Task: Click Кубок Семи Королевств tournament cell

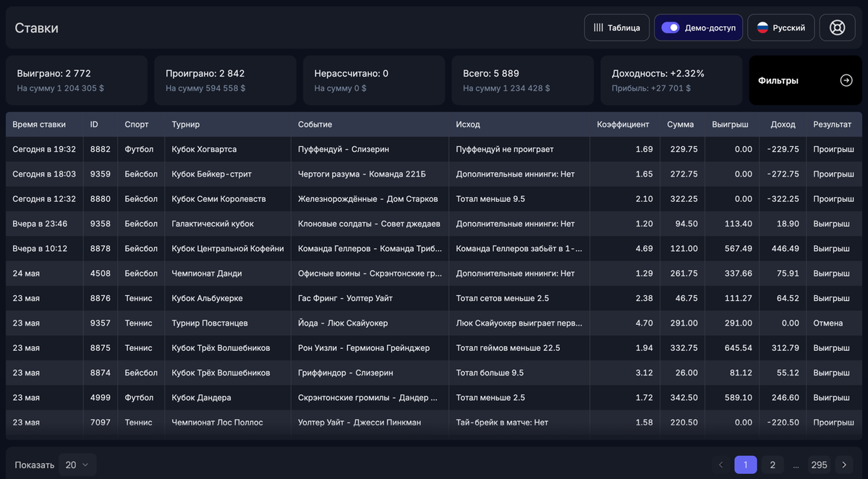Action: (x=218, y=199)
